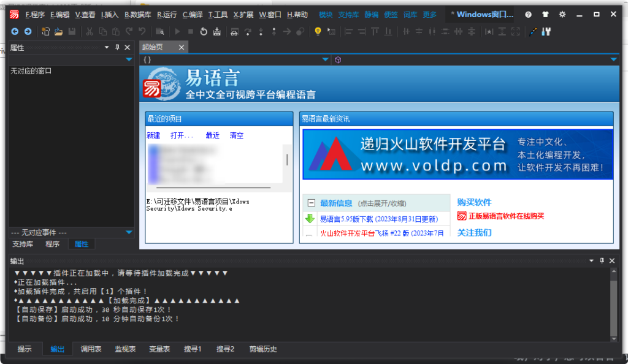
Task: Open the 属性 panel options dropdown arrow
Action: pyautogui.click(x=107, y=47)
